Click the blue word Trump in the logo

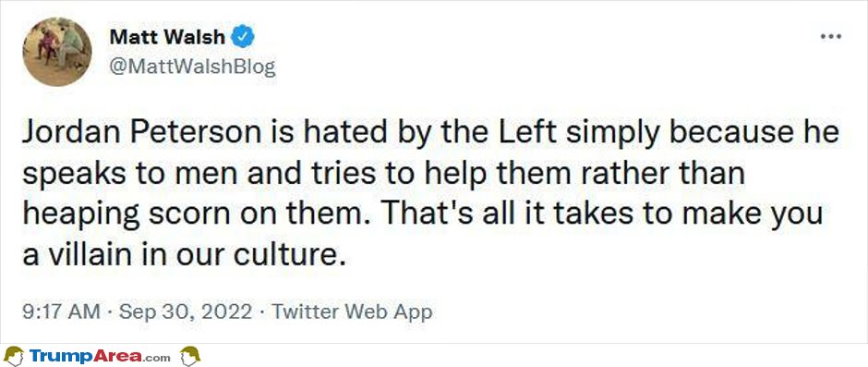[62, 356]
